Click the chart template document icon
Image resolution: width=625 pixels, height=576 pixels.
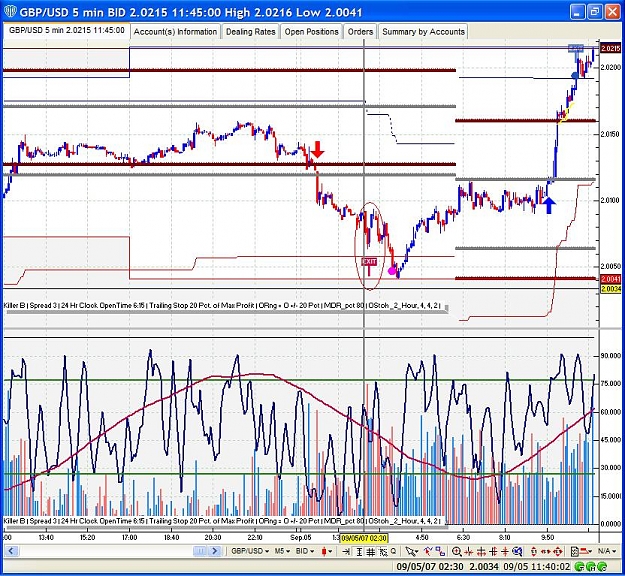point(574,551)
